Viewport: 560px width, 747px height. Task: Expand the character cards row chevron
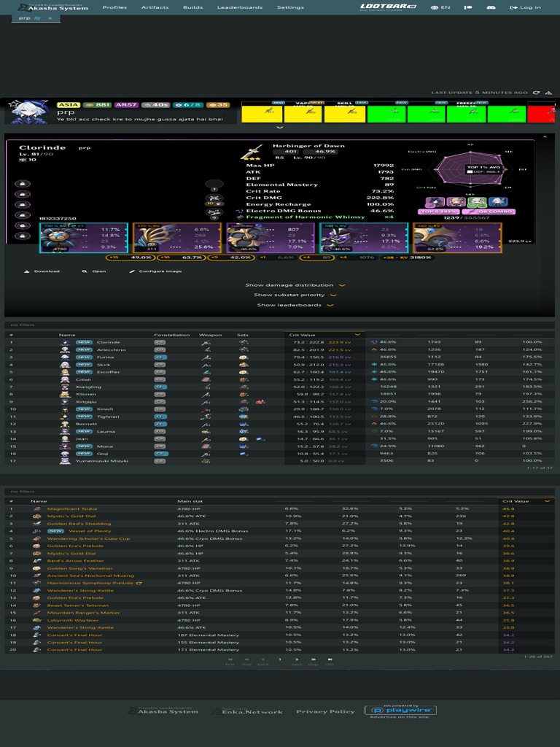[279, 127]
